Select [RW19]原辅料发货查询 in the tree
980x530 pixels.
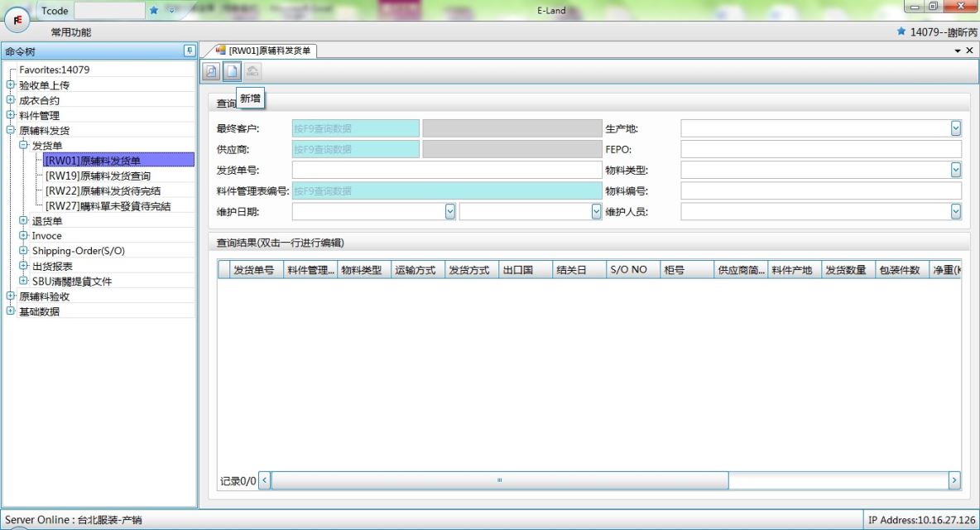pyautogui.click(x=98, y=176)
